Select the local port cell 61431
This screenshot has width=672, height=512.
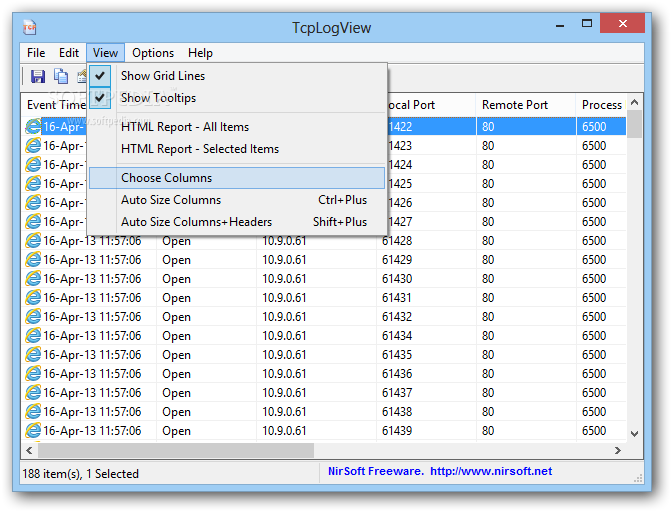pos(397,298)
